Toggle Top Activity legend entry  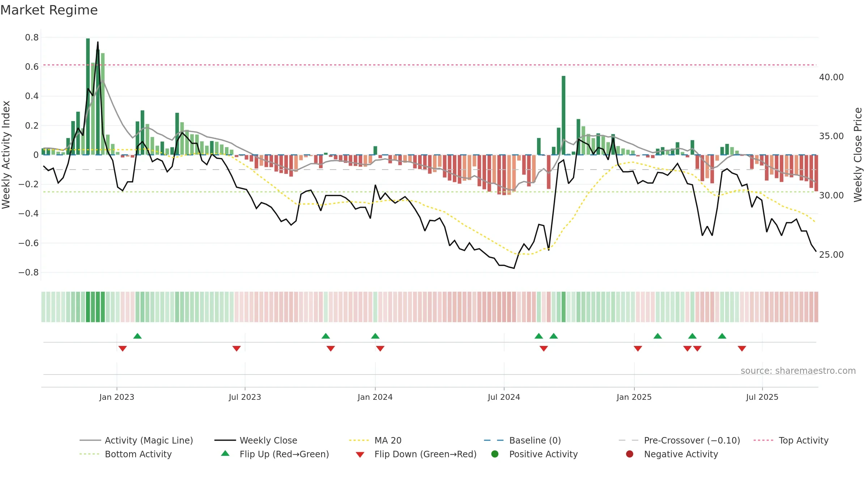point(791,440)
